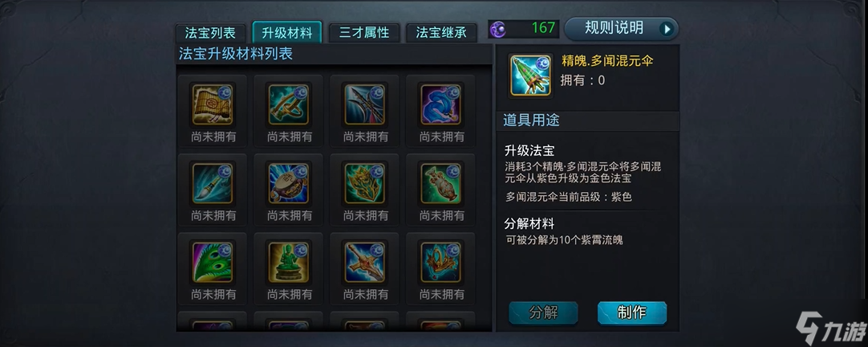Select the bamboo scroll material icon
This screenshot has width=868, height=347.
point(213,104)
